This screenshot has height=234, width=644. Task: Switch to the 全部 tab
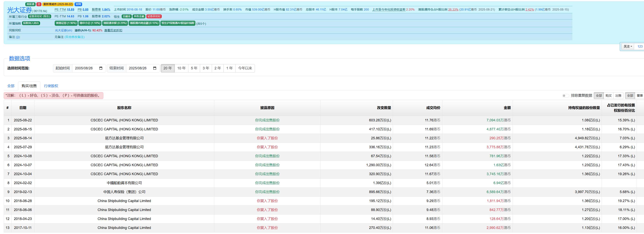(11, 86)
